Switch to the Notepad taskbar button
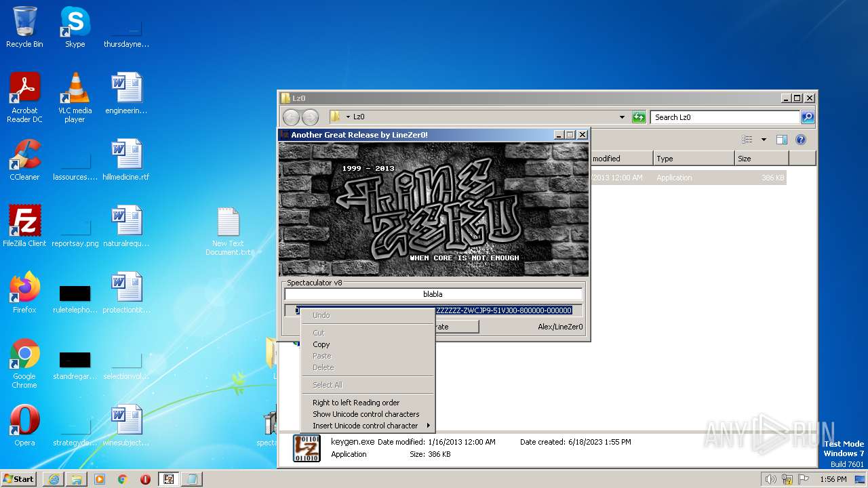The image size is (868, 488). tap(192, 479)
